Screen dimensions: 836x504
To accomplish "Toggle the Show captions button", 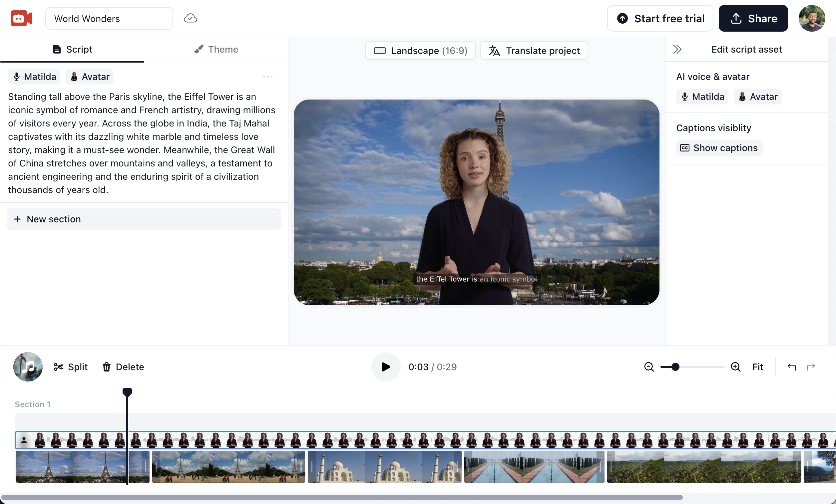I will tap(719, 148).
